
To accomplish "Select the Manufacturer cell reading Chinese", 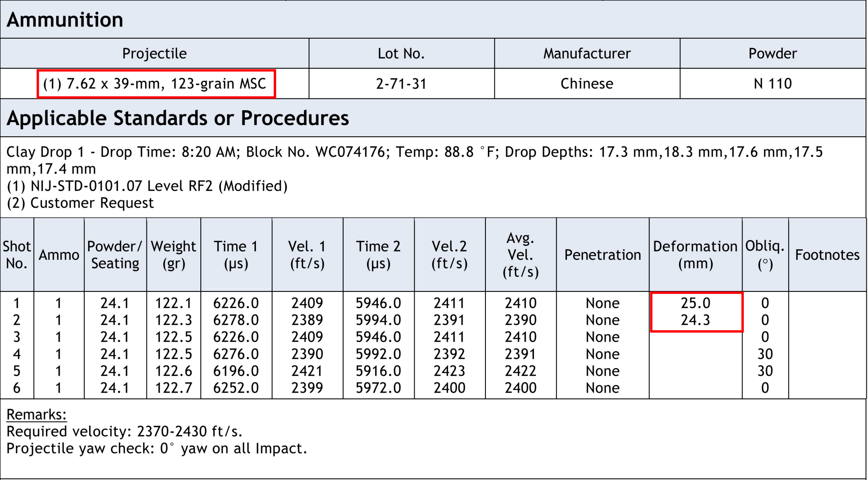I will [586, 84].
